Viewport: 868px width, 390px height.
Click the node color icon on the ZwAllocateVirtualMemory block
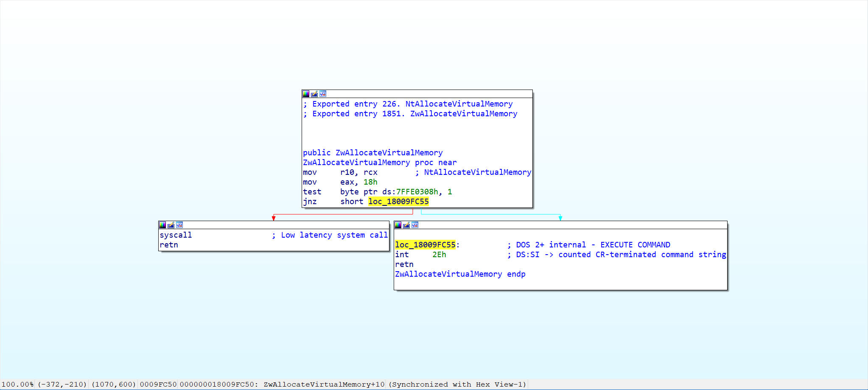[305, 94]
